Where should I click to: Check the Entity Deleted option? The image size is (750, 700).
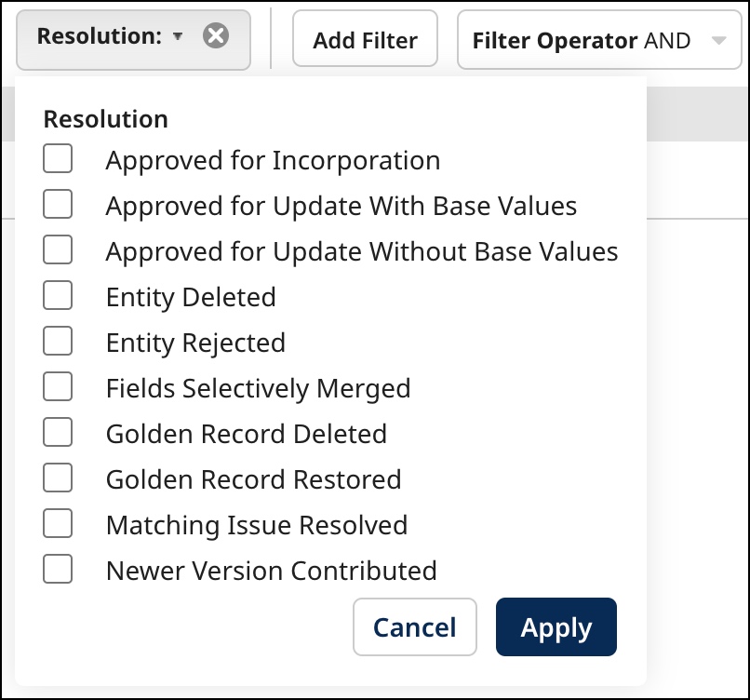point(57,296)
